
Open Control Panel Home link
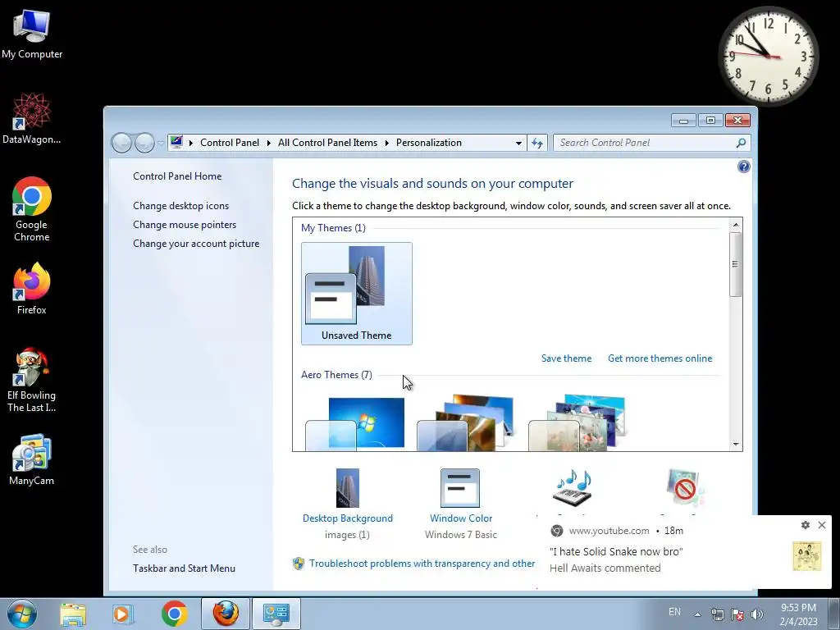(177, 176)
